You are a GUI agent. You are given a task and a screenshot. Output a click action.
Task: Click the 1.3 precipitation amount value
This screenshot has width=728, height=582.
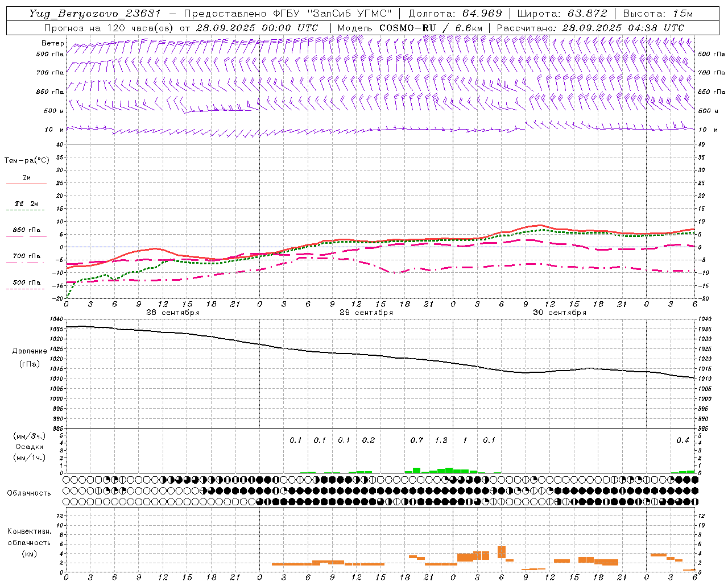(441, 440)
